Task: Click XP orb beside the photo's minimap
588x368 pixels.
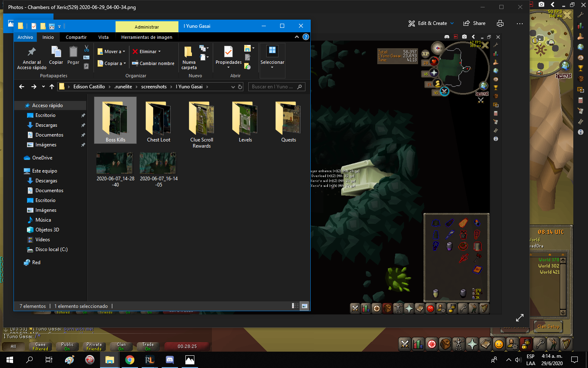Action: pyautogui.click(x=425, y=54)
